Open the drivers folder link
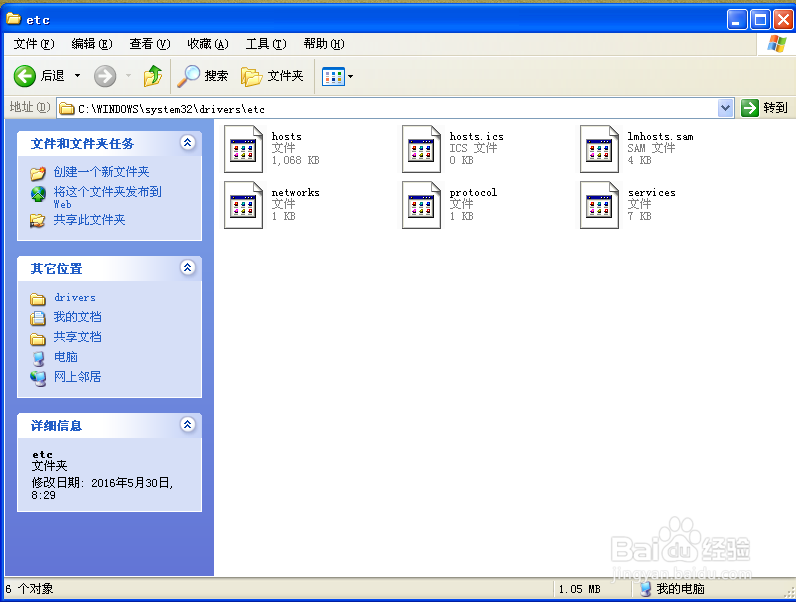 click(x=75, y=297)
